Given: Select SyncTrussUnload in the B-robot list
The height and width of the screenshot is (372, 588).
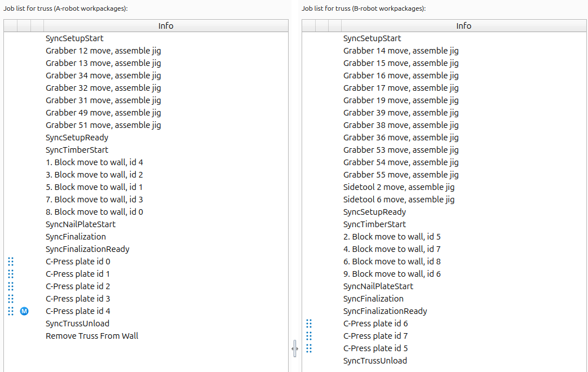Looking at the screenshot, I should tap(375, 360).
